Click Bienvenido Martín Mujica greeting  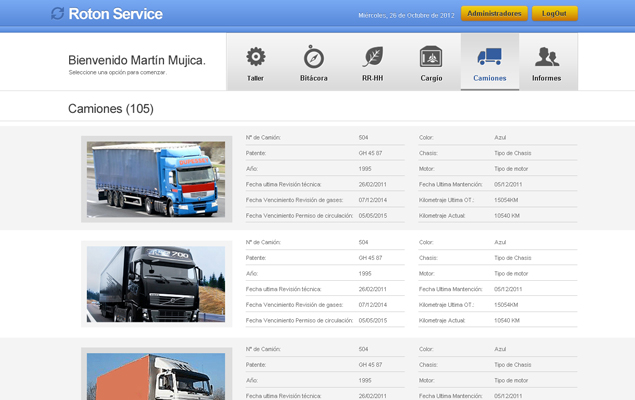tap(137, 60)
